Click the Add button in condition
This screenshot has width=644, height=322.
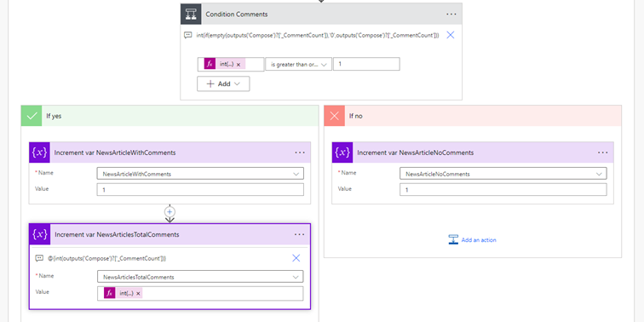click(223, 83)
